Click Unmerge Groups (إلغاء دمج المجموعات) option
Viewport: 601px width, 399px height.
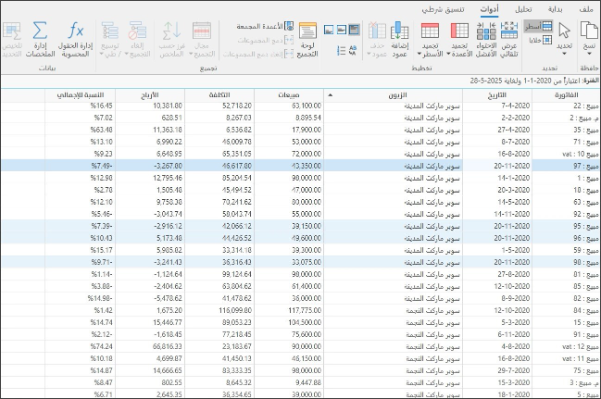(x=258, y=54)
